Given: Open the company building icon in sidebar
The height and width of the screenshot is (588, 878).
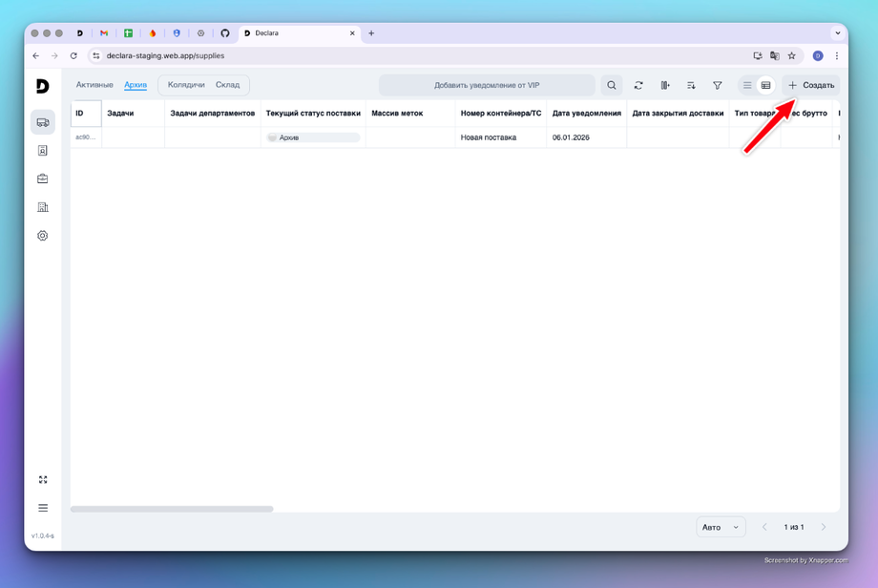Looking at the screenshot, I should point(43,207).
